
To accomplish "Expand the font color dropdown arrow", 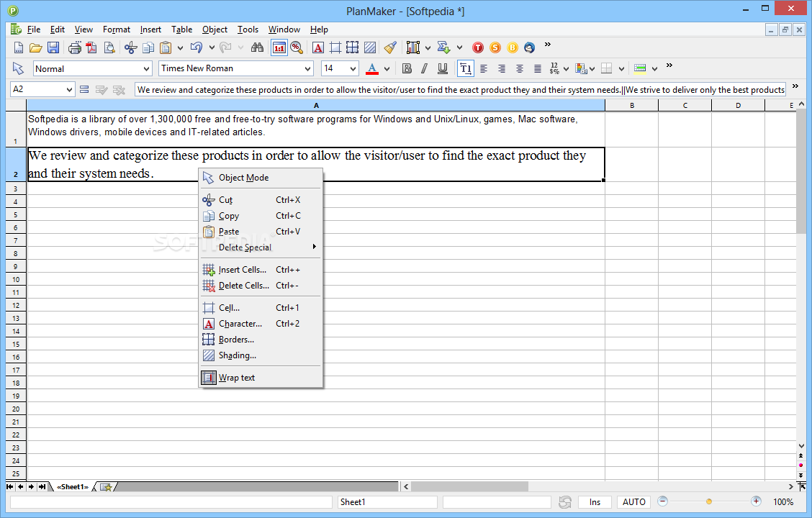I will (387, 68).
